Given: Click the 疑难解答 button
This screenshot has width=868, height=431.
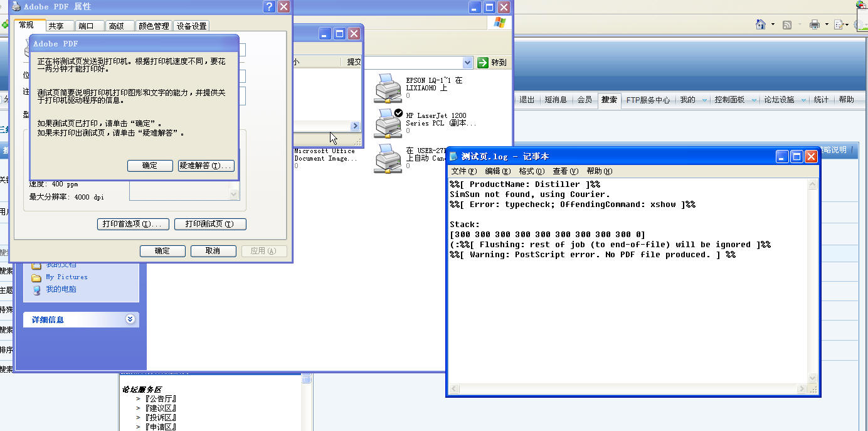Looking at the screenshot, I should click(206, 166).
